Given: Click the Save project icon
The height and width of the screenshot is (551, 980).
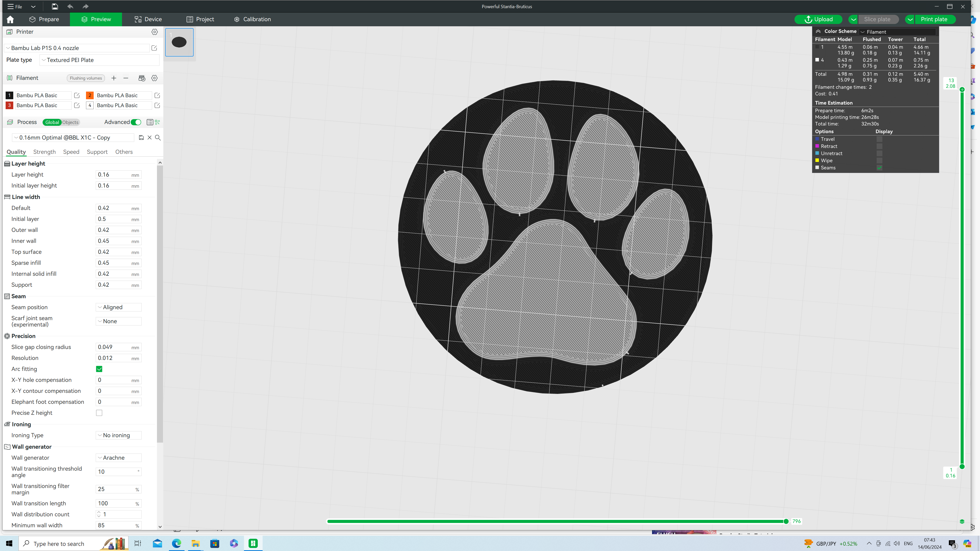Looking at the screenshot, I should point(54,6).
